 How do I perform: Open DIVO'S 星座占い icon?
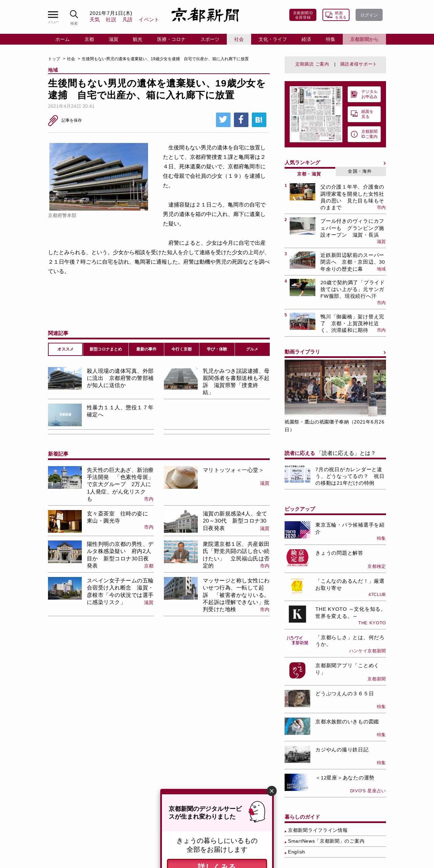297,782
